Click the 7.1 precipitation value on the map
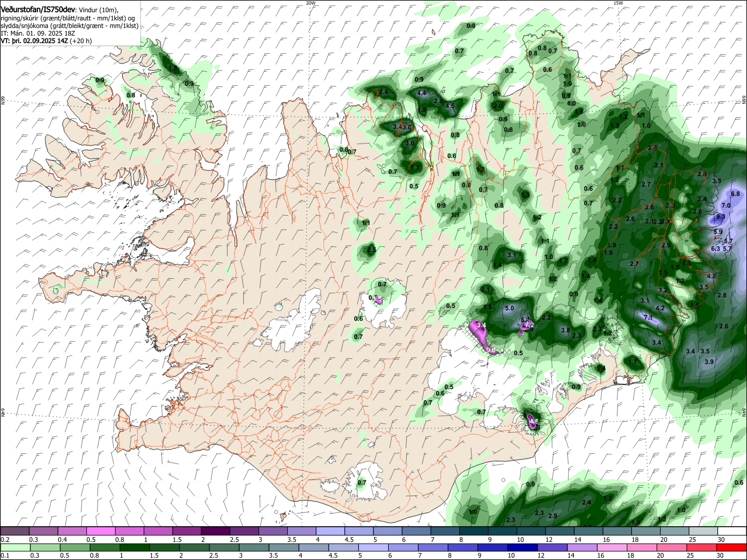This screenshot has width=747, height=560. pyautogui.click(x=648, y=317)
